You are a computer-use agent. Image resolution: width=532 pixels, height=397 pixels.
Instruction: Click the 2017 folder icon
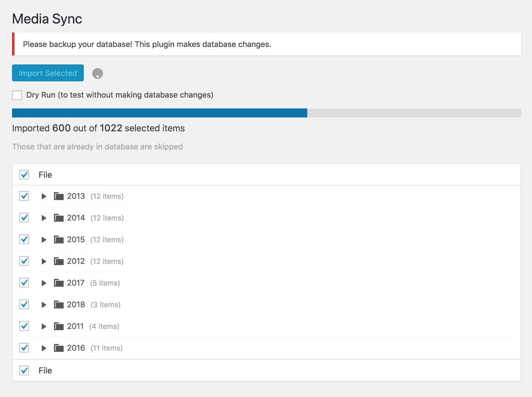59,283
